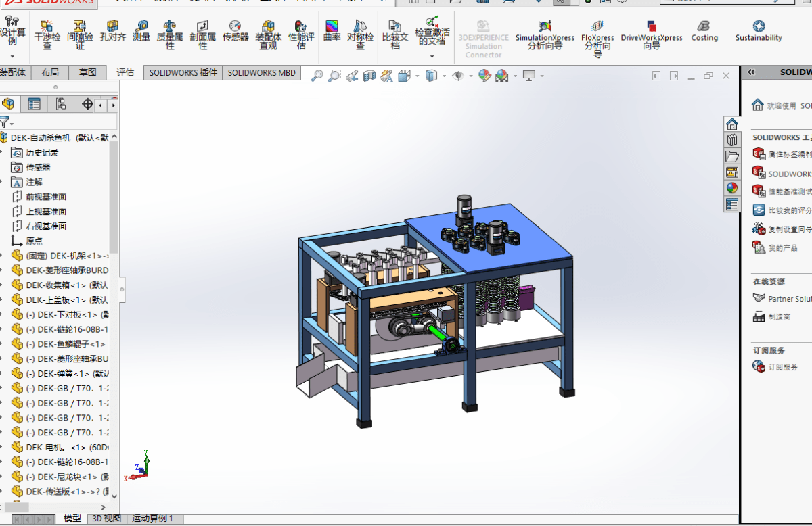Open the 运动算例 1 motion study tab
Screen dimensions: 812x526
[152, 519]
